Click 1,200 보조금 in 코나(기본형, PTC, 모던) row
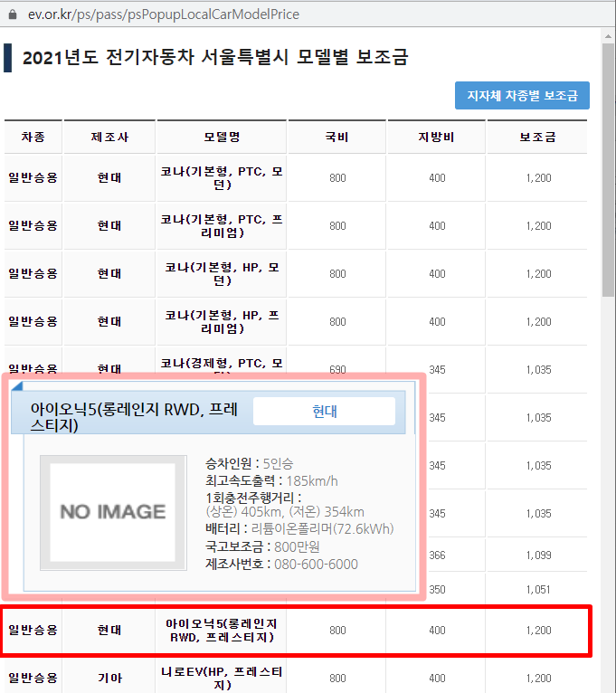This screenshot has width=616, height=693. [x=539, y=178]
